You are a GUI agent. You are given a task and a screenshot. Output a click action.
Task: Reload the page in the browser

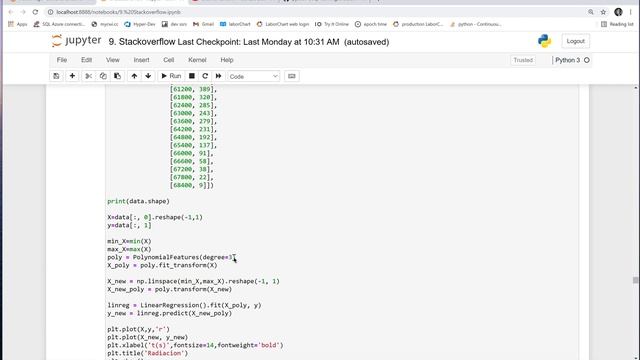tap(36, 12)
